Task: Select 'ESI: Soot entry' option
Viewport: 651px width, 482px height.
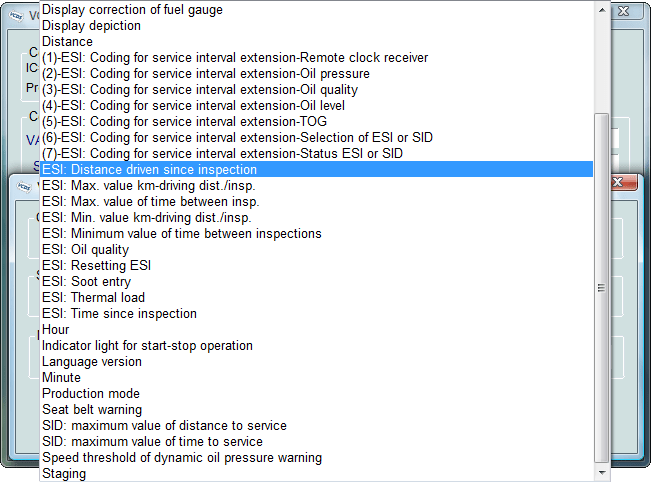Action: [316, 281]
